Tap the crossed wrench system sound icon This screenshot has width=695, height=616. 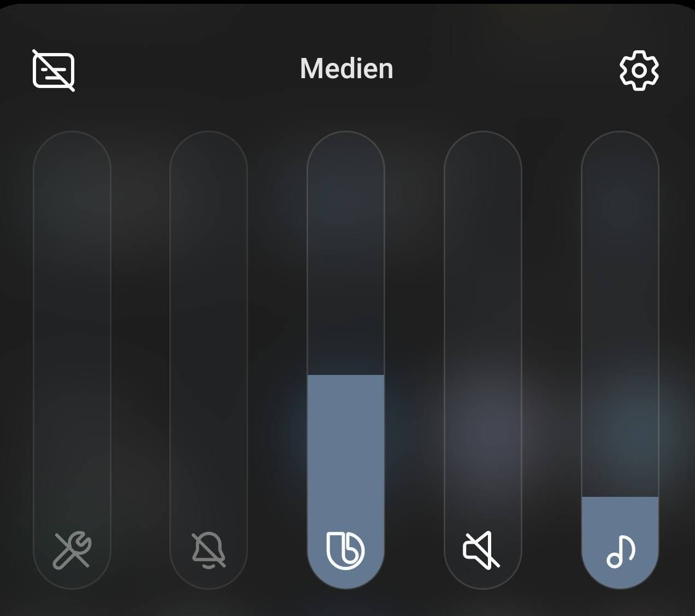72,550
